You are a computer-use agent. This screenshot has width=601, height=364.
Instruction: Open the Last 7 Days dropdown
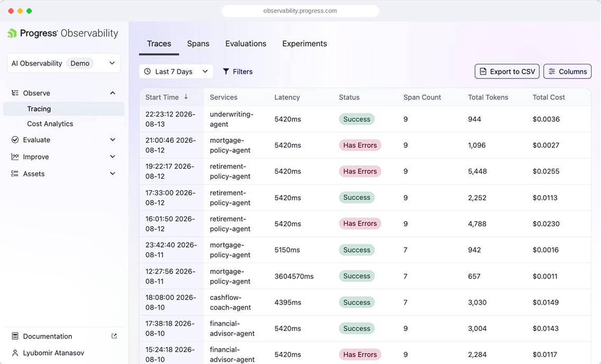176,71
